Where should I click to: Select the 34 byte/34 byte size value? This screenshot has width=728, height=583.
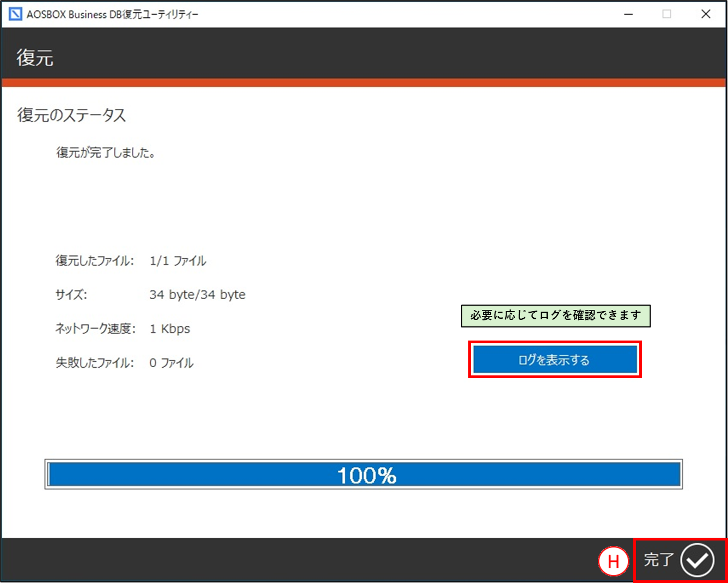[198, 295]
